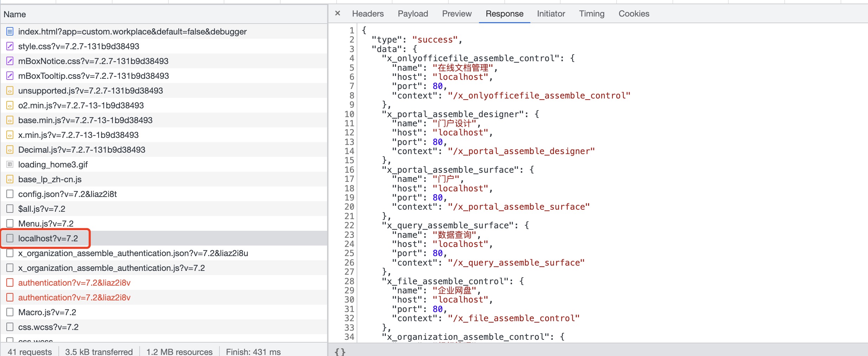Click the document icon beside index.html request
This screenshot has width=868, height=356.
pos(10,32)
